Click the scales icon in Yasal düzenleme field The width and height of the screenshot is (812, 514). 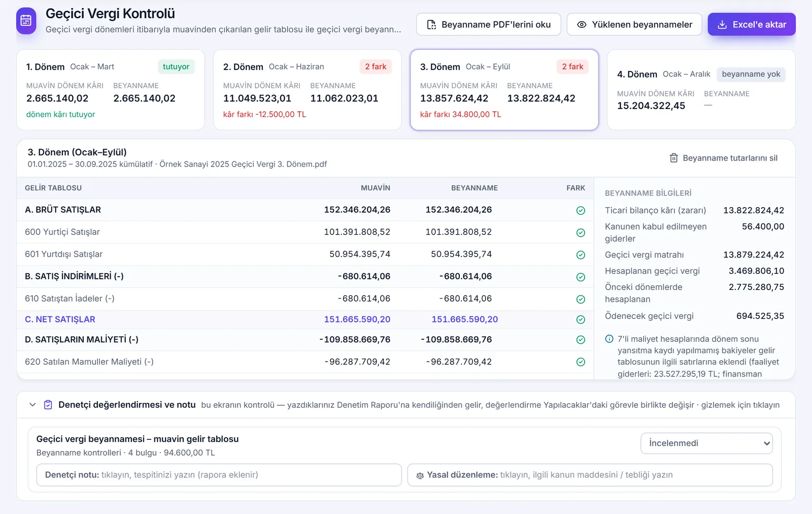click(x=420, y=475)
